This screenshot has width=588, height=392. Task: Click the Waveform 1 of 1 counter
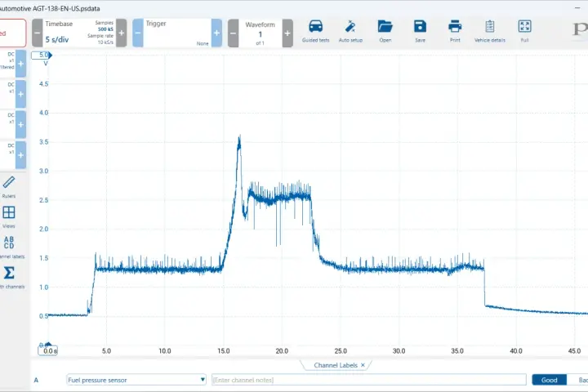click(260, 33)
